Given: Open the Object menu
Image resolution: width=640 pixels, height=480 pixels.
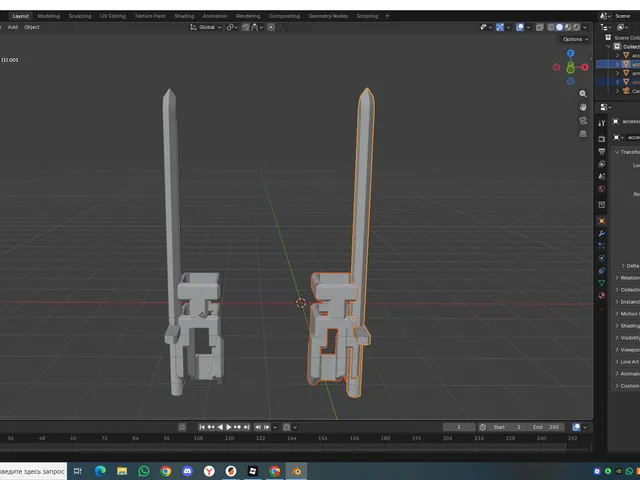Looking at the screenshot, I should coord(32,27).
